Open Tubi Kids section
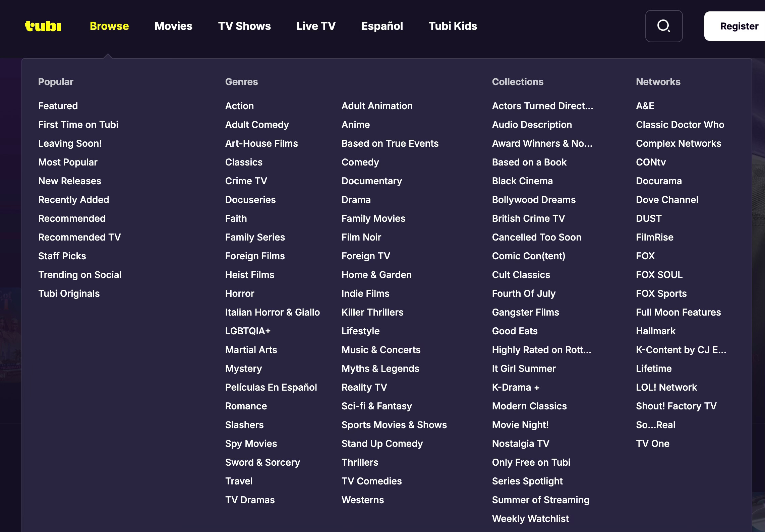Viewport: 765px width, 532px height. click(x=453, y=26)
